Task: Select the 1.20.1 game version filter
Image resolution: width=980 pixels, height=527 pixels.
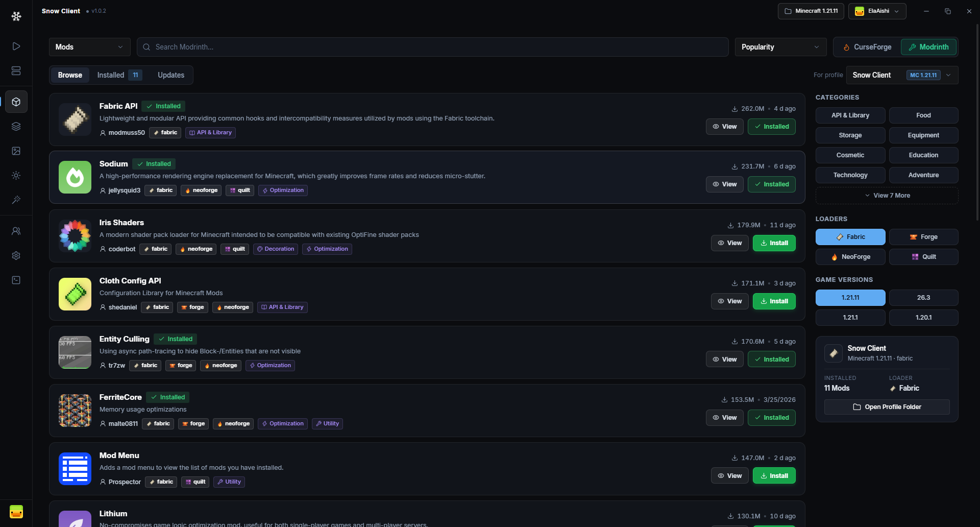Action: click(x=924, y=318)
